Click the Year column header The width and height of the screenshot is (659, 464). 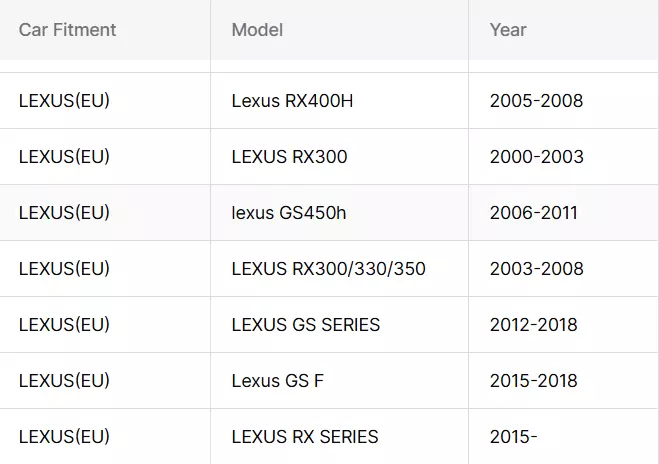508,30
